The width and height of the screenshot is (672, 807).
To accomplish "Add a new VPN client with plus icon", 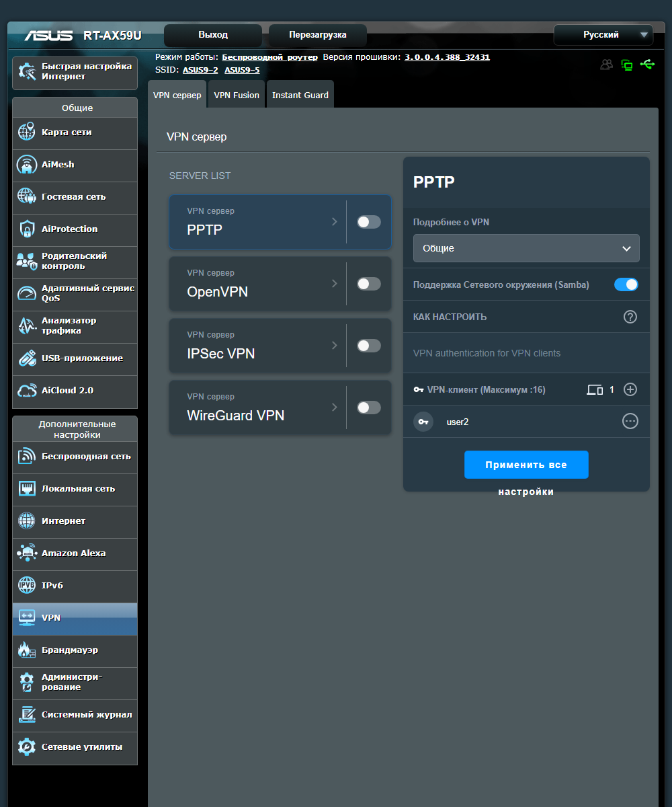I will (630, 389).
